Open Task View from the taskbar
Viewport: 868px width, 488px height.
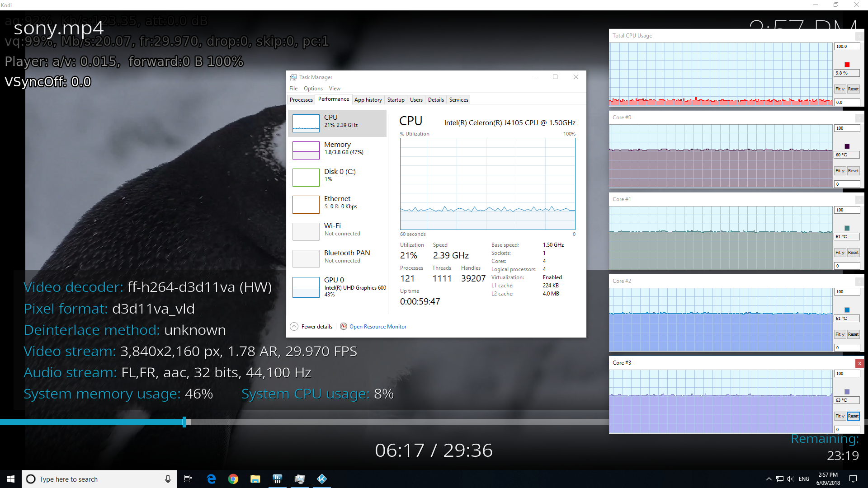(x=188, y=479)
